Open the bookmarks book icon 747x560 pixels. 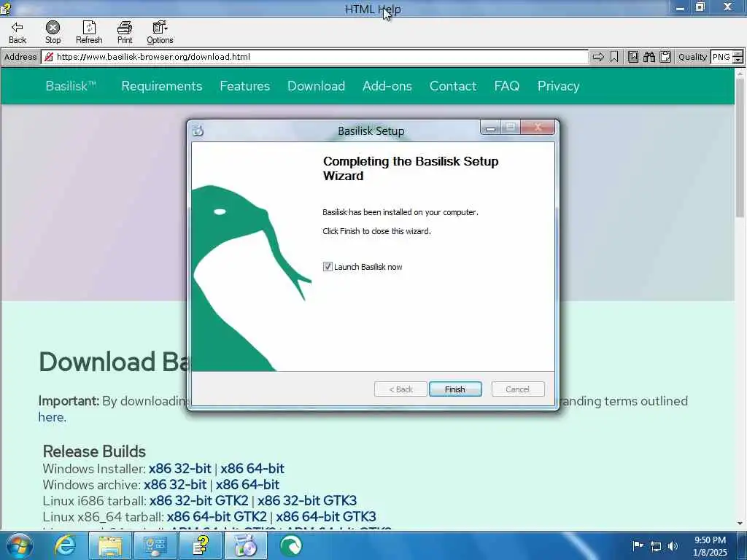[633, 57]
